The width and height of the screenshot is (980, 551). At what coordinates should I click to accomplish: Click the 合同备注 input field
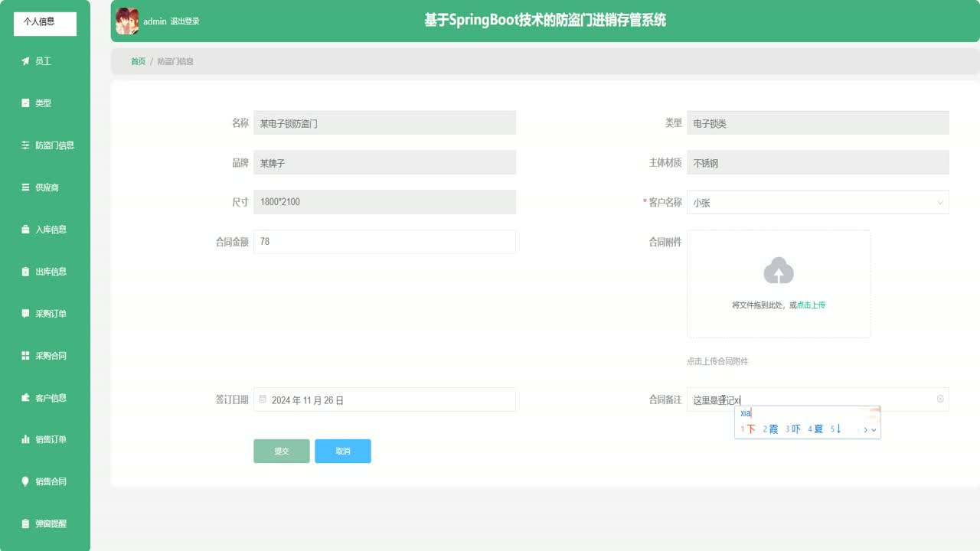818,399
